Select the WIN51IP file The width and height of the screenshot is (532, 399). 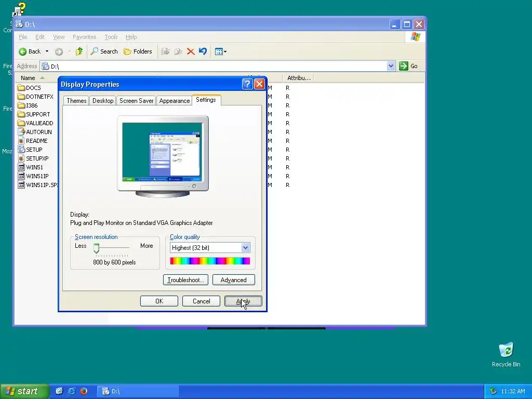[33, 176]
